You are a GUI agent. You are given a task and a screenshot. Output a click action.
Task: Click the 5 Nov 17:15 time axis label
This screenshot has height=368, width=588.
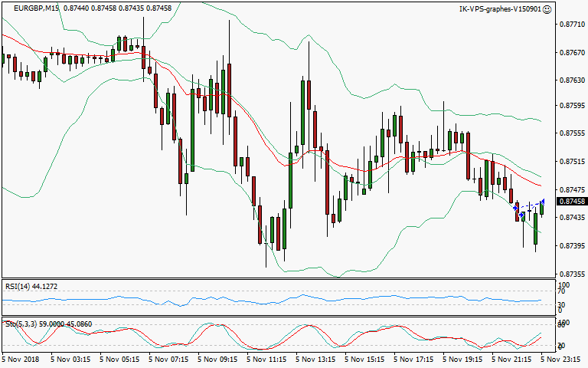point(413,358)
